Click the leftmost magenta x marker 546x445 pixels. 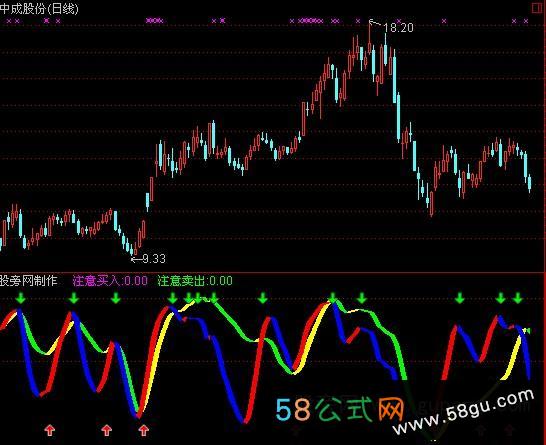point(9,21)
